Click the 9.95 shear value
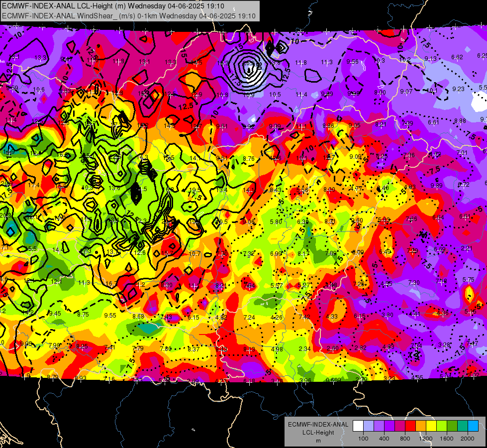The height and width of the screenshot is (448, 487). 26,344
